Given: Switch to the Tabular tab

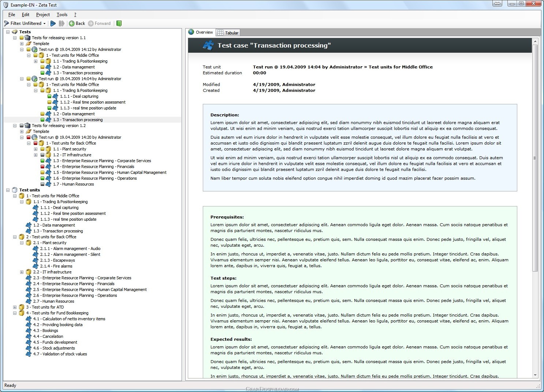Looking at the screenshot, I should coord(228,33).
